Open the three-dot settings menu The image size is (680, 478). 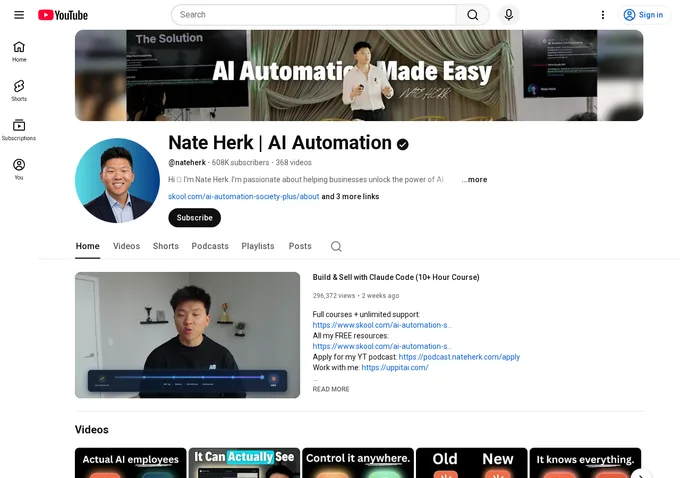point(603,15)
